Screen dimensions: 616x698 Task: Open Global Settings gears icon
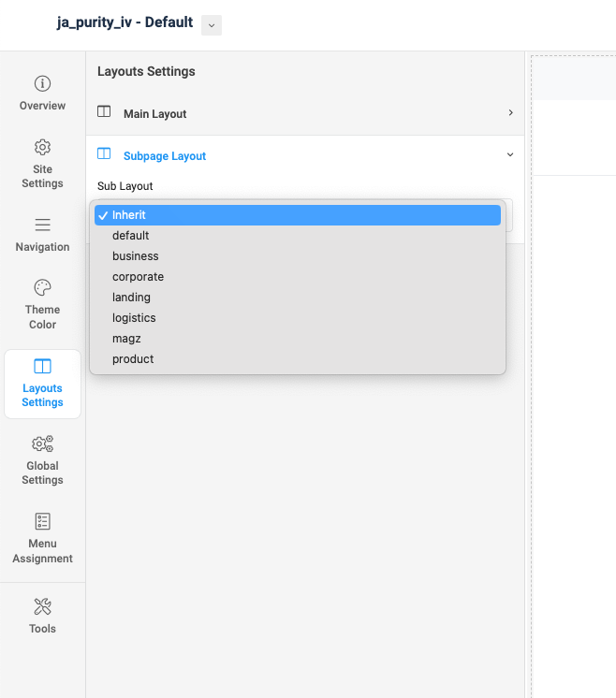tap(42, 444)
